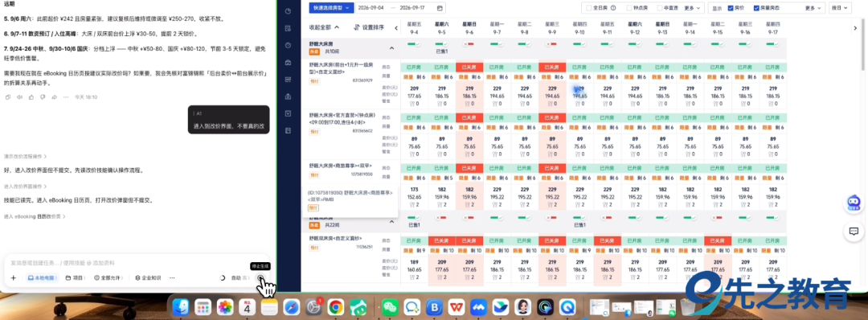Click the stop generating button in chat
This screenshot has width=868, height=320.
(260, 277)
